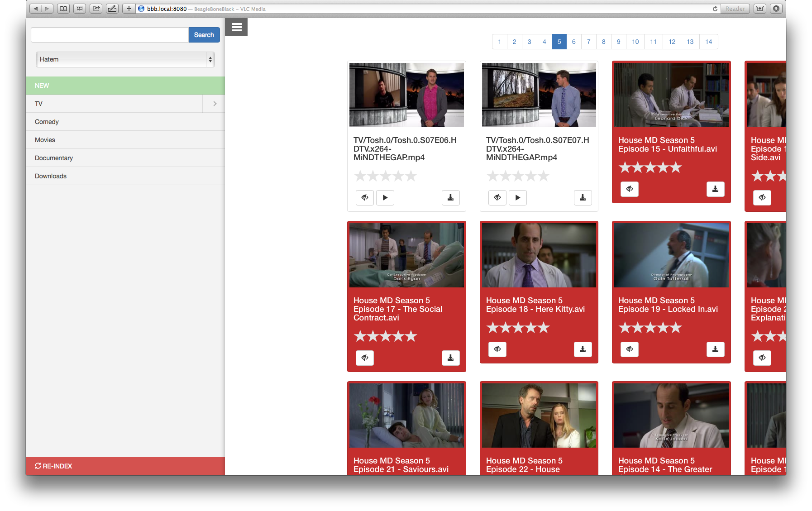
Task: Go to page 8
Action: coord(604,42)
